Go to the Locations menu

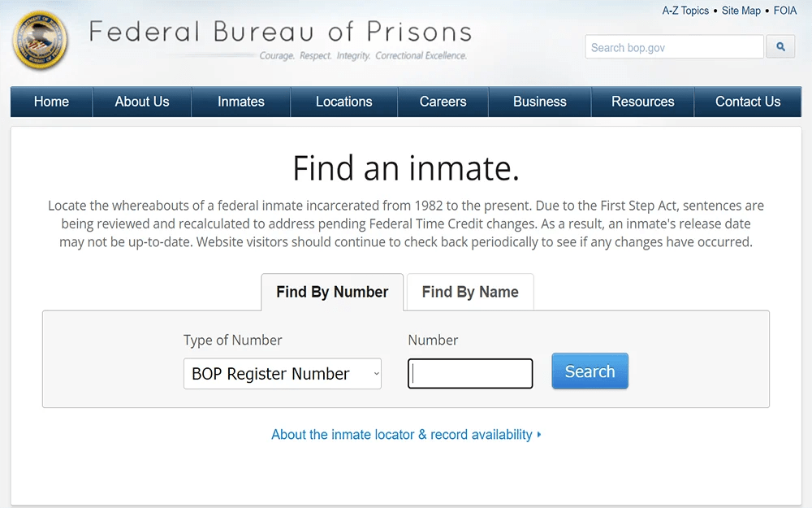click(x=343, y=102)
